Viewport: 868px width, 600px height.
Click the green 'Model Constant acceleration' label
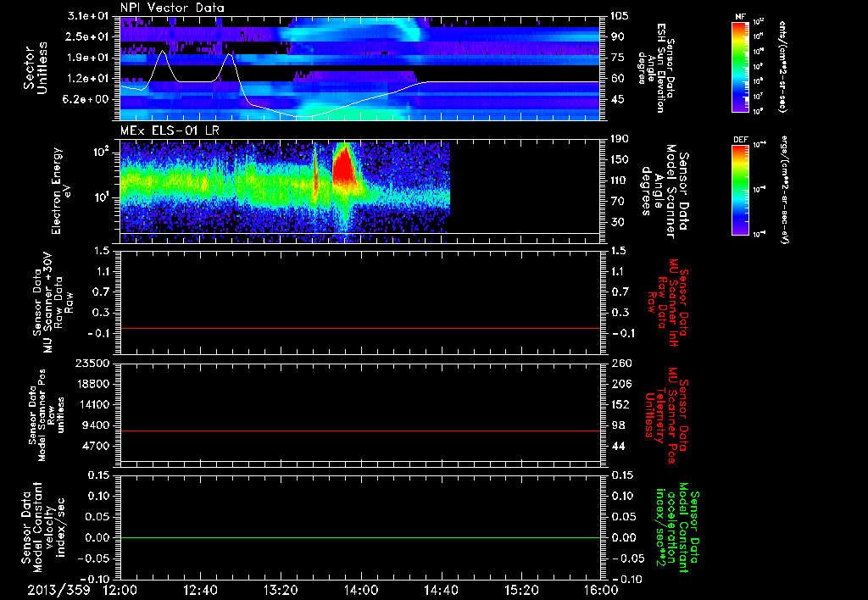(x=676, y=527)
